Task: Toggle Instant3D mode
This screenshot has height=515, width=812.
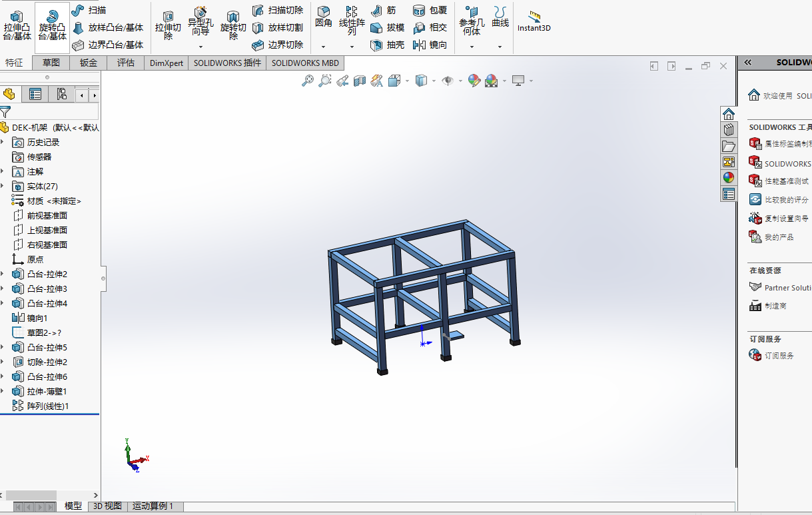Action: 534,21
